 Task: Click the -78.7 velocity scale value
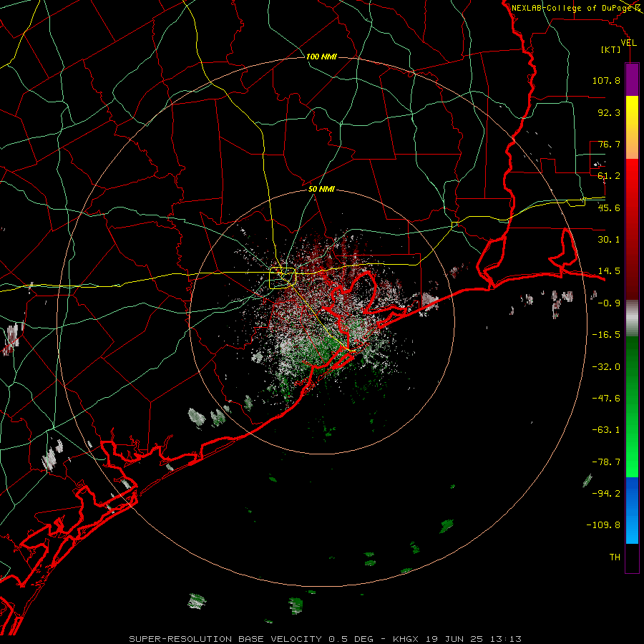(606, 462)
